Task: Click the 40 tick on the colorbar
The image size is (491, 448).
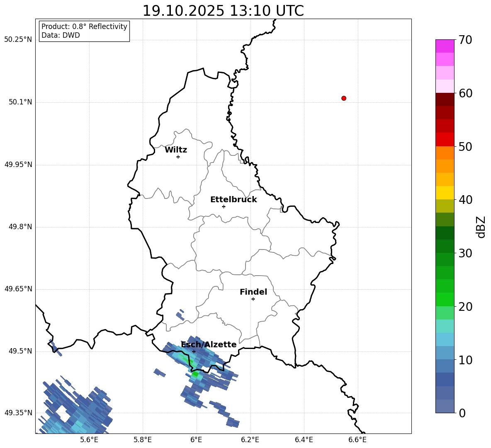Action: [x=465, y=200]
